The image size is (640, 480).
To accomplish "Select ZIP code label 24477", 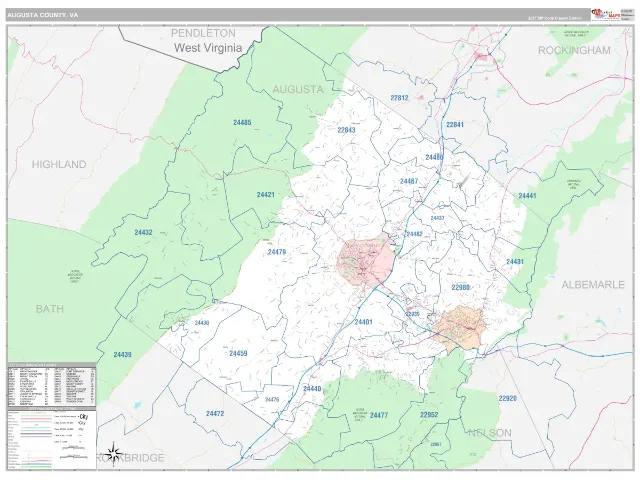I will coord(379,416).
